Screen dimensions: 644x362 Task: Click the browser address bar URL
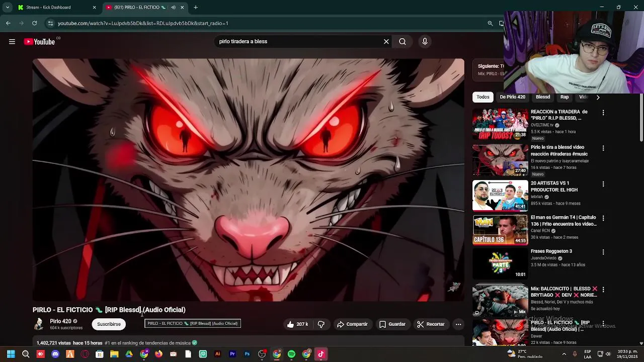point(143,23)
